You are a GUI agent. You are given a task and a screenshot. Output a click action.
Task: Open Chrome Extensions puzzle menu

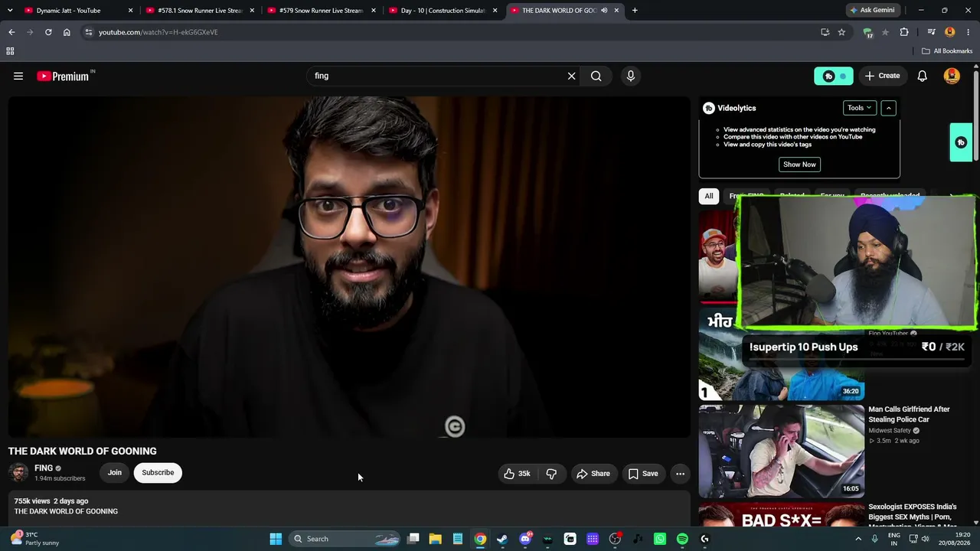click(904, 32)
